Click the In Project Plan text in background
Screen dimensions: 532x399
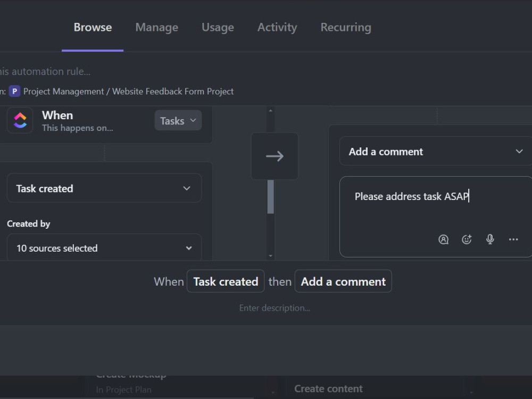pyautogui.click(x=123, y=389)
